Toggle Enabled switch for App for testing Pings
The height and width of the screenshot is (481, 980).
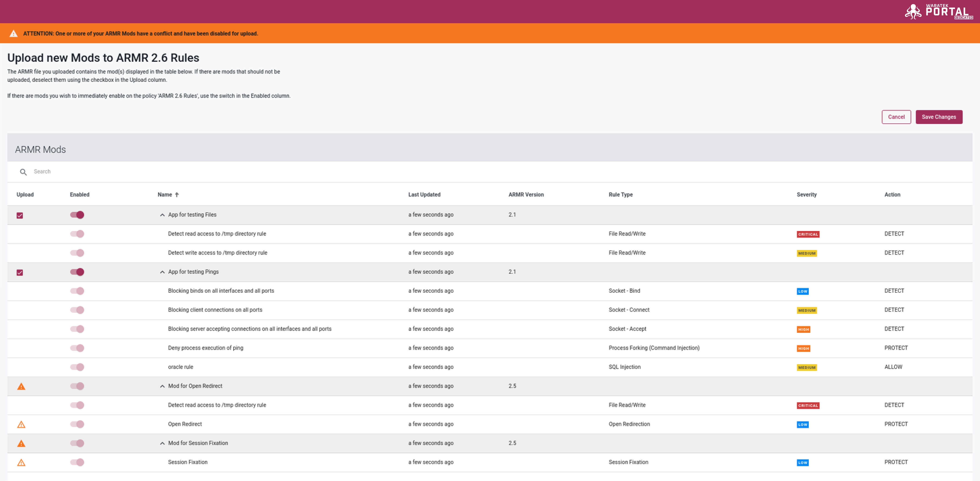(x=77, y=272)
